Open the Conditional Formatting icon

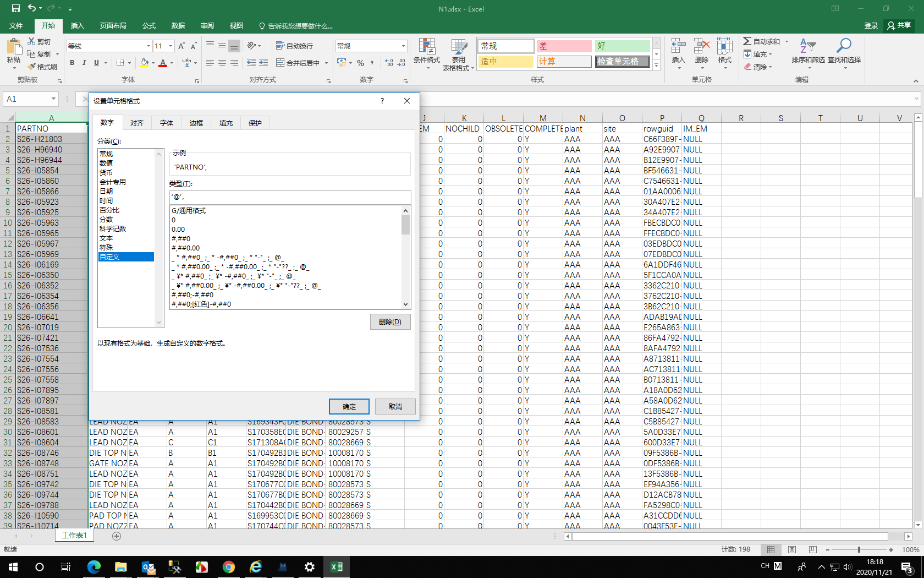(427, 46)
